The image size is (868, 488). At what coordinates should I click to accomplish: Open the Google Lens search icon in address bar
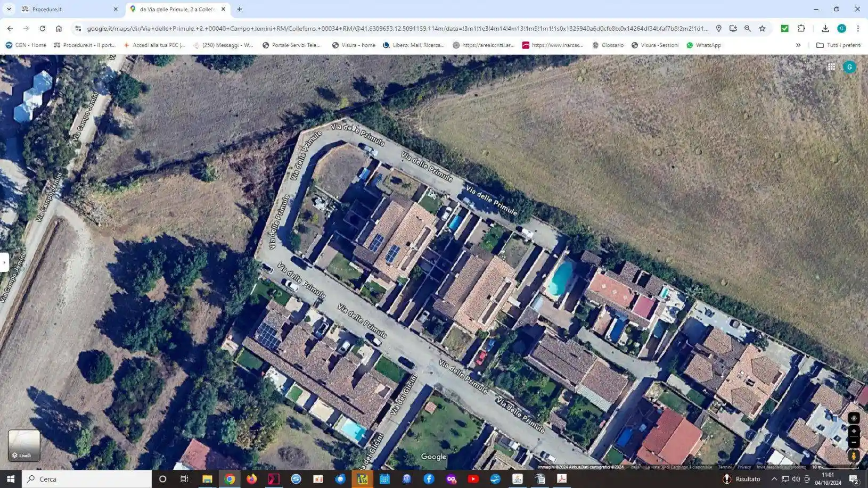[x=747, y=28]
